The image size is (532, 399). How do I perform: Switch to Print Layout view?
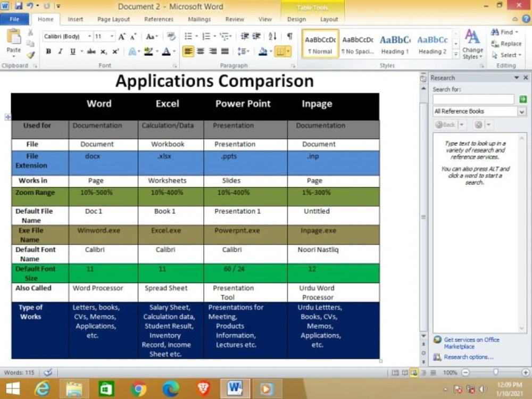(x=395, y=372)
